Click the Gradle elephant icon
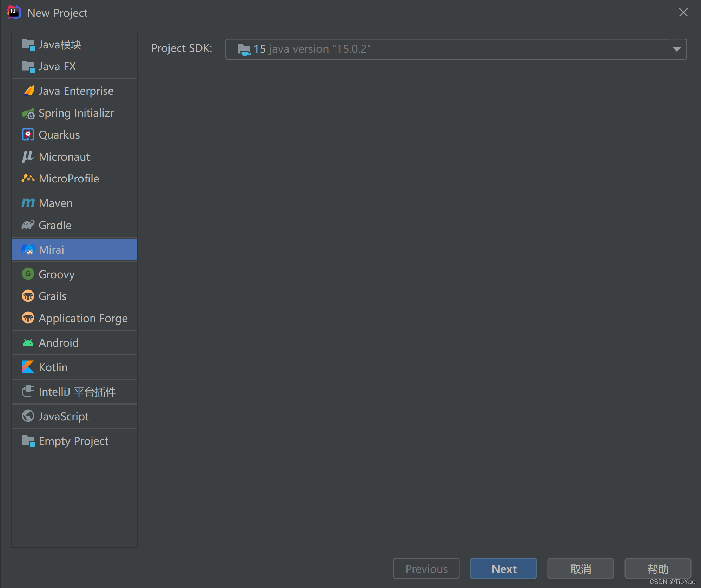Screen dimensions: 701x588 pyautogui.click(x=28, y=225)
